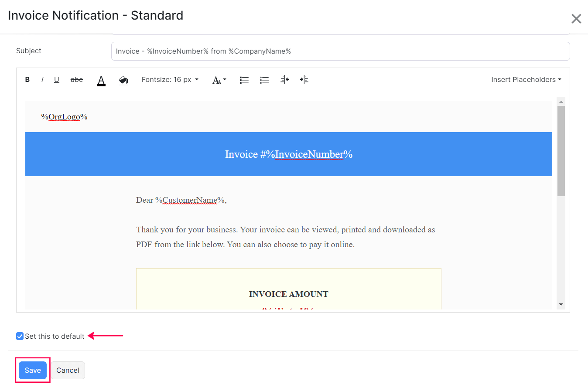Underline the selected text
The width and height of the screenshot is (588, 388).
coord(57,80)
